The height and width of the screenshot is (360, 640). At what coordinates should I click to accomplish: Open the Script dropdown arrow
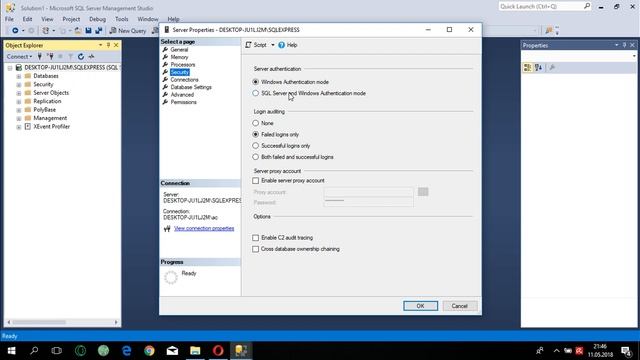pyautogui.click(x=273, y=45)
